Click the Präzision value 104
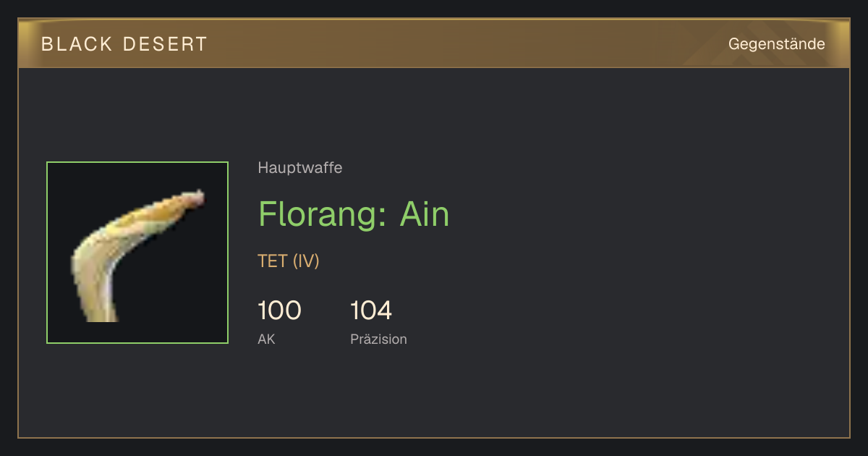 pos(371,311)
